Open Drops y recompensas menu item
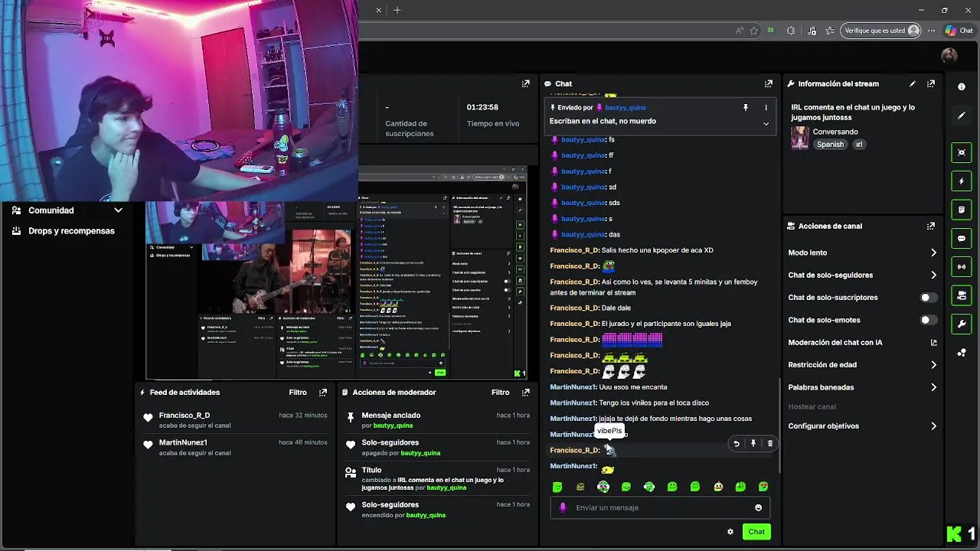 click(71, 231)
